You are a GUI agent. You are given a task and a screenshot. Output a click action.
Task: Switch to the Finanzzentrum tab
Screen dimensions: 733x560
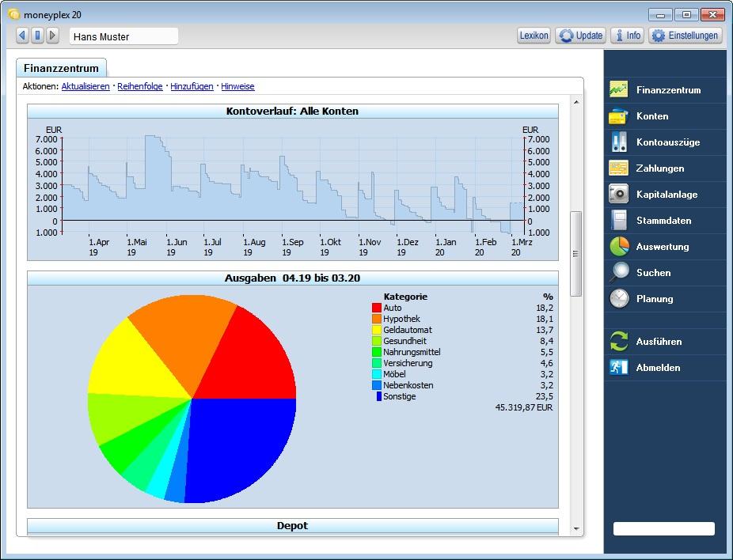(61, 68)
